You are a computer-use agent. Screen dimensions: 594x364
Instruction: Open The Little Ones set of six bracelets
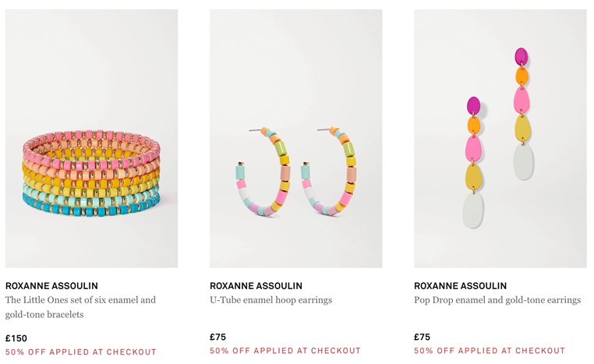pyautogui.click(x=80, y=307)
